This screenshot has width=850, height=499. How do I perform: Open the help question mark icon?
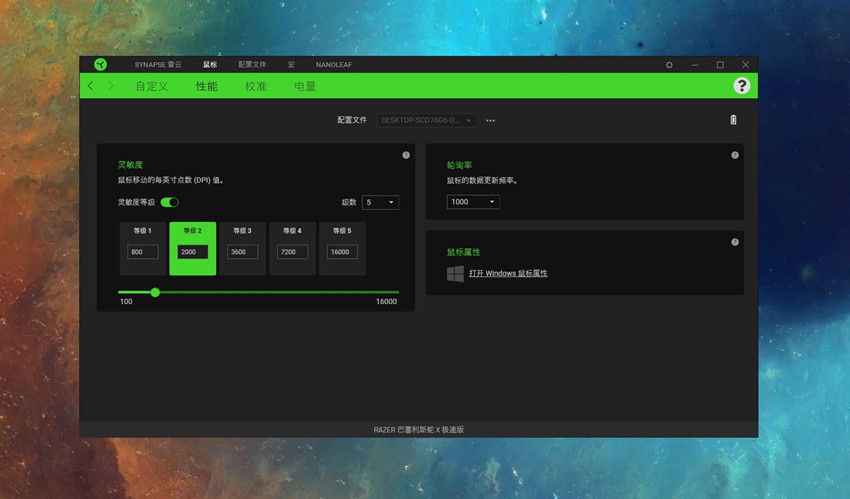pyautogui.click(x=741, y=86)
